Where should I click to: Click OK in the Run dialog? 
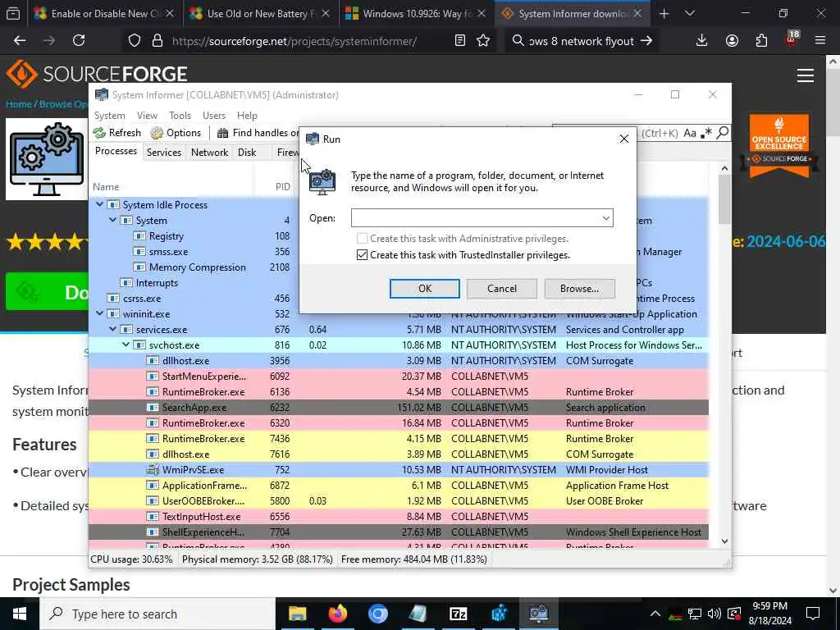coord(424,288)
